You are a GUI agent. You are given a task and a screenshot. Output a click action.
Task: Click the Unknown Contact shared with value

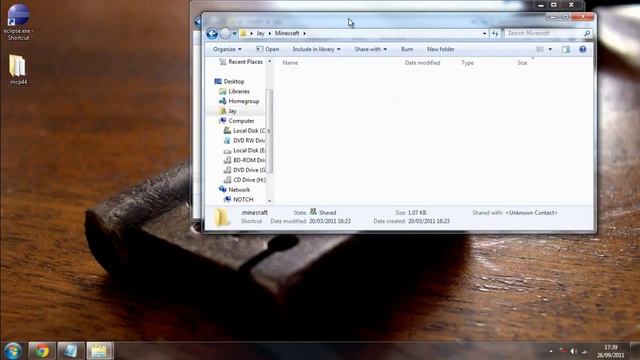(x=531, y=213)
